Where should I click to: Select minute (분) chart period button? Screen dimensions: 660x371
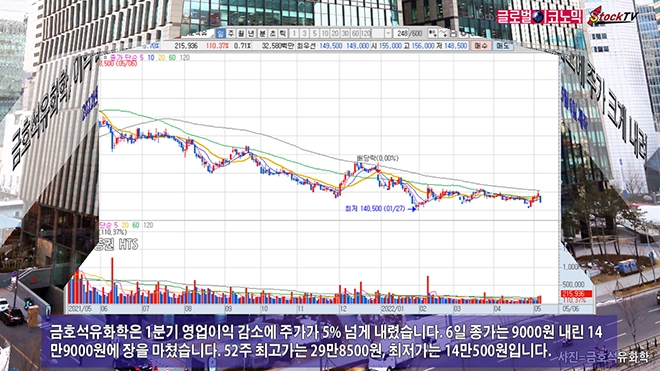click(x=262, y=33)
